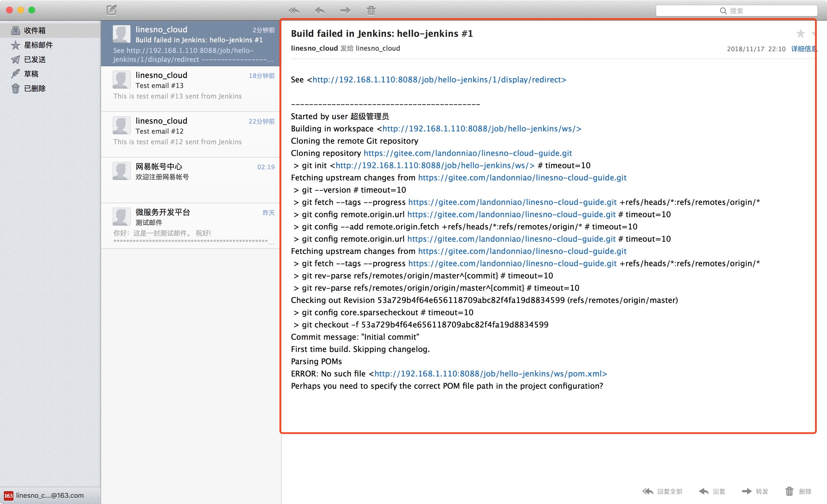827x504 pixels.
Task: Expand 详细信息 details of the email
Action: (x=804, y=49)
